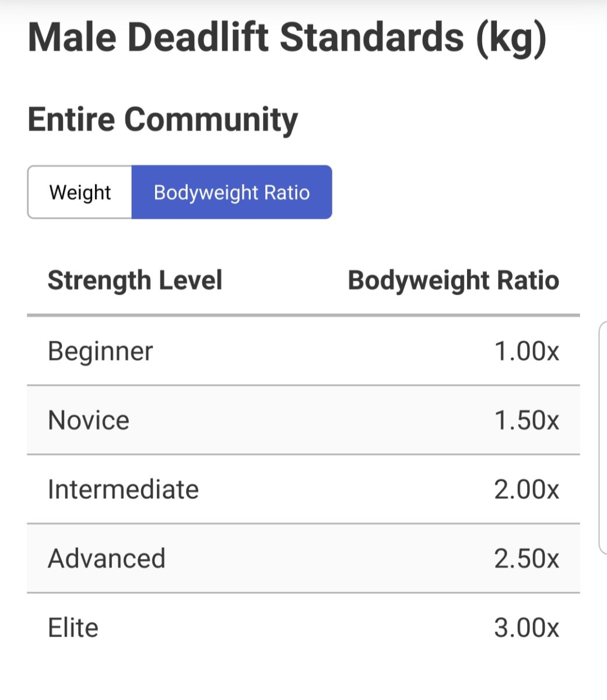This screenshot has width=607, height=700.
Task: Select the 1.50x ratio value
Action: pos(526,420)
